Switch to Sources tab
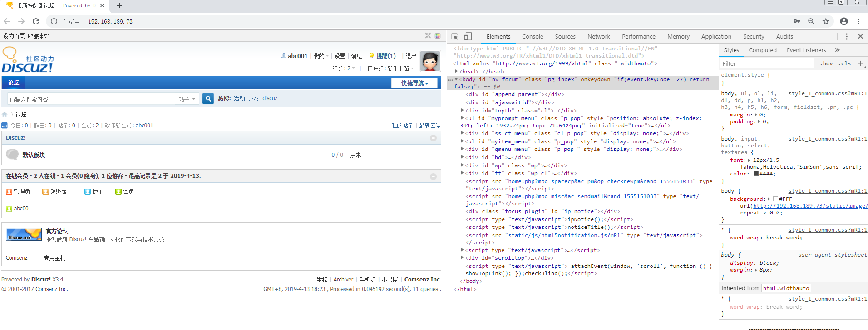Viewport: 868px width, 330px height. click(x=565, y=36)
